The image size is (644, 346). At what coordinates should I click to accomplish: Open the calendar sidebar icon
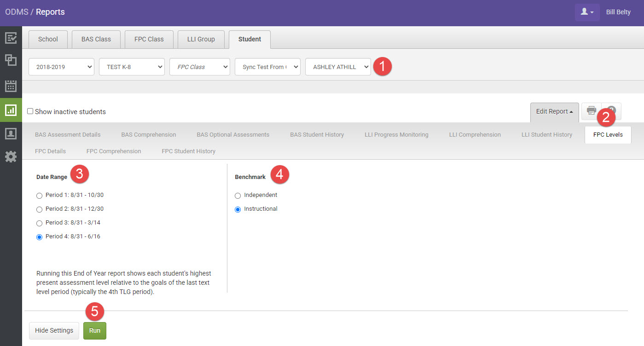[11, 86]
